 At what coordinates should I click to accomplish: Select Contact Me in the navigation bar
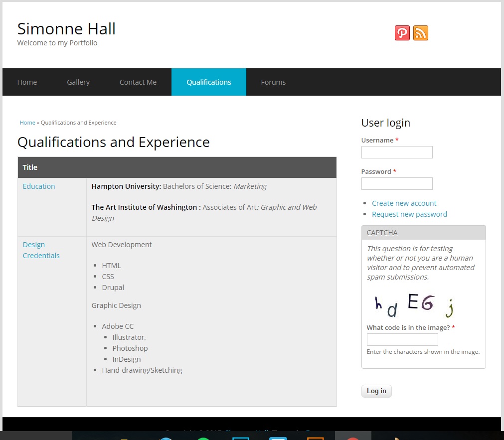138,82
